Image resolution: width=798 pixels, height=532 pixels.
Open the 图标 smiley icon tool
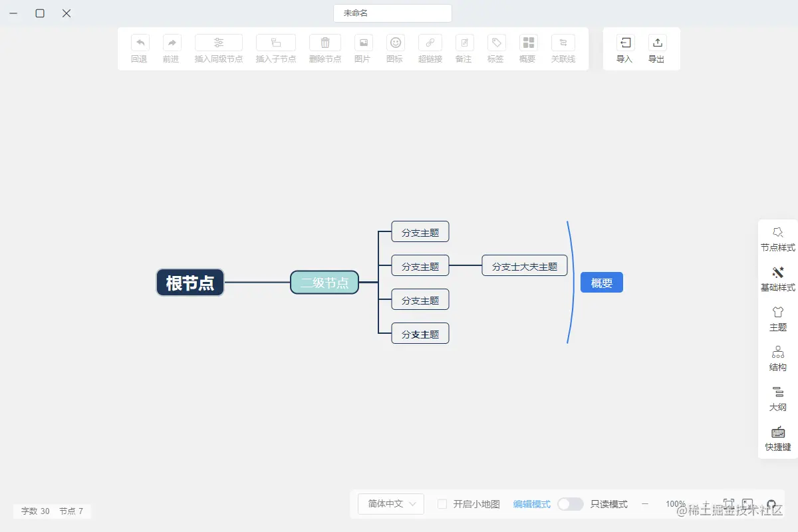click(x=396, y=43)
